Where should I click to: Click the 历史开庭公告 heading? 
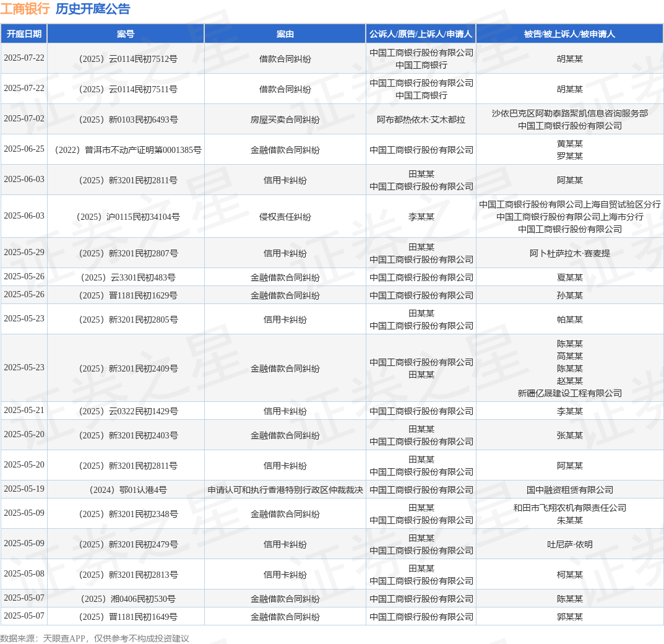[93, 9]
